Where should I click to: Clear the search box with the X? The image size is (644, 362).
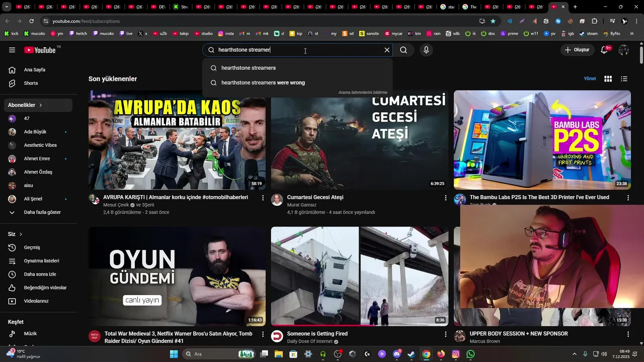tap(387, 50)
